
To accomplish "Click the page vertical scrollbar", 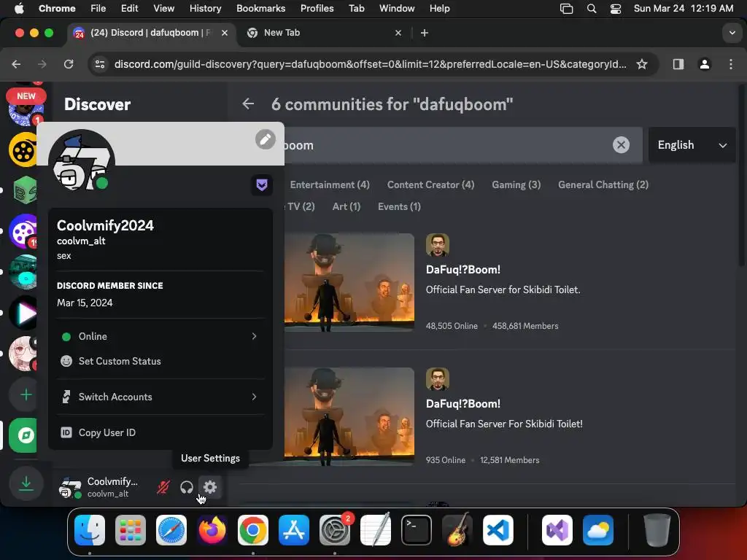I will point(741,176).
